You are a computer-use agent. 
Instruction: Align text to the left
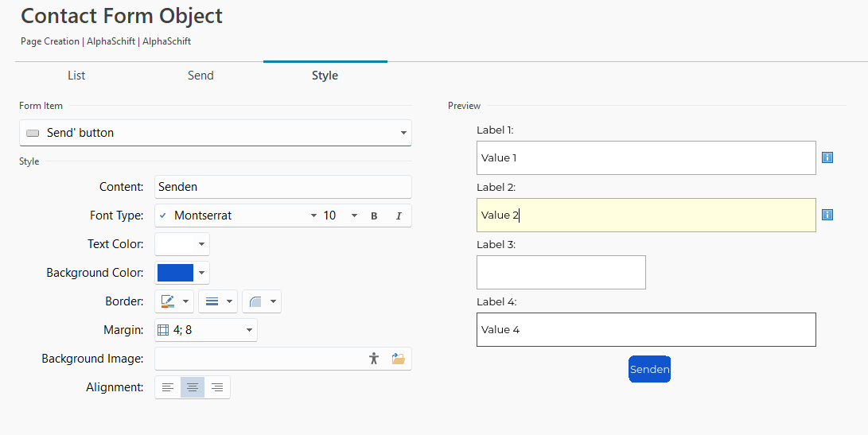(x=168, y=387)
